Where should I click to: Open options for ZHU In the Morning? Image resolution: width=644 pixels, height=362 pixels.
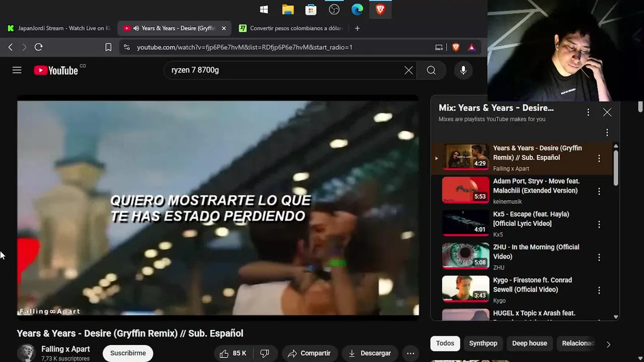click(599, 257)
